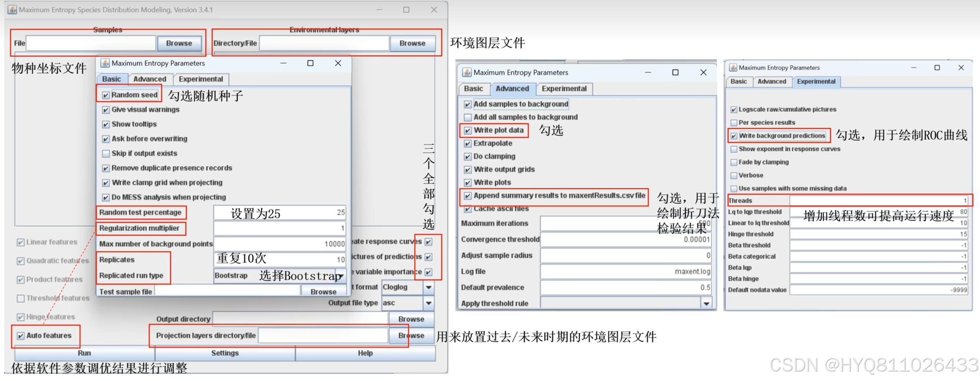Check Add all samples to background
This screenshot has height=381, width=980.
(468, 117)
